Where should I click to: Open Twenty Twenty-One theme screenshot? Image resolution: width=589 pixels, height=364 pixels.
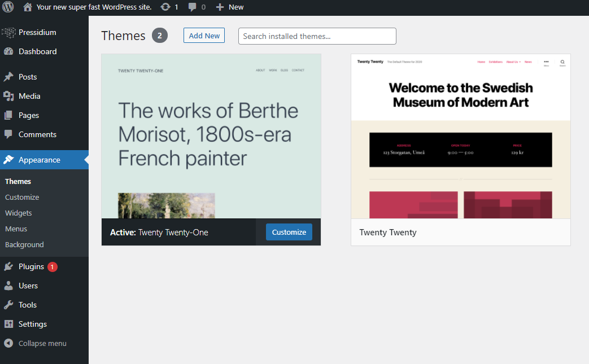click(211, 136)
